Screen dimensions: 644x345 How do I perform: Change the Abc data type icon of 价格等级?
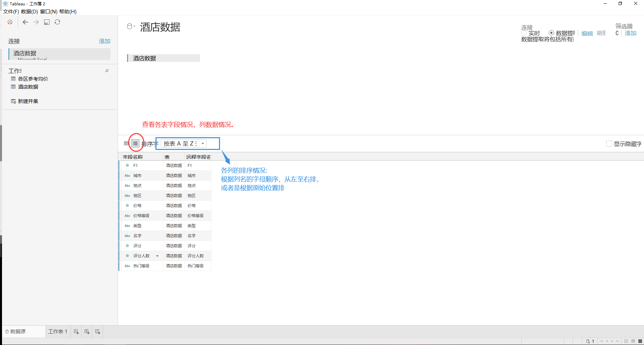(127, 215)
